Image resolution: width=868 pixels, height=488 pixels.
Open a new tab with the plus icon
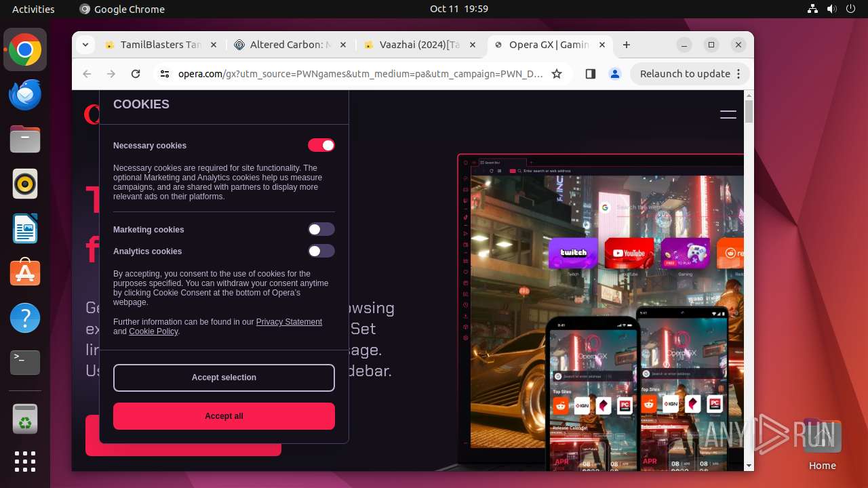[627, 45]
